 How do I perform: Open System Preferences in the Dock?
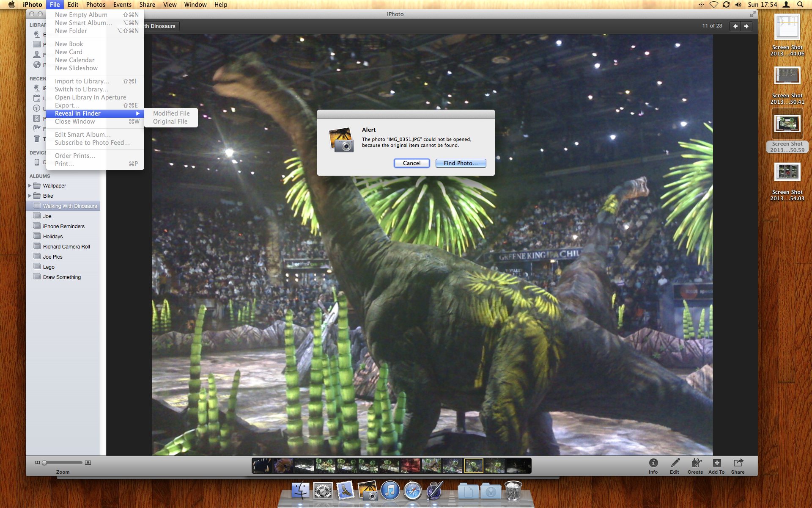tap(323, 491)
